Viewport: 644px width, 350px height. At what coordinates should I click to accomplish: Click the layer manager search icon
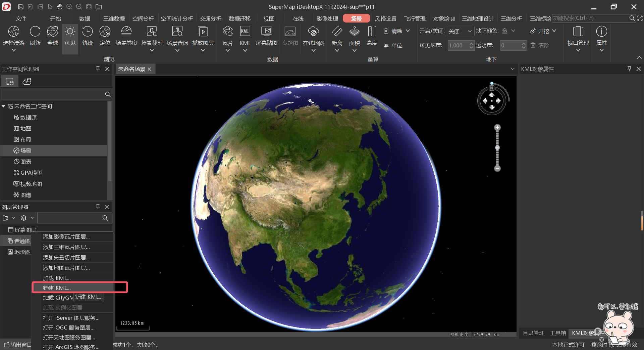(x=105, y=218)
